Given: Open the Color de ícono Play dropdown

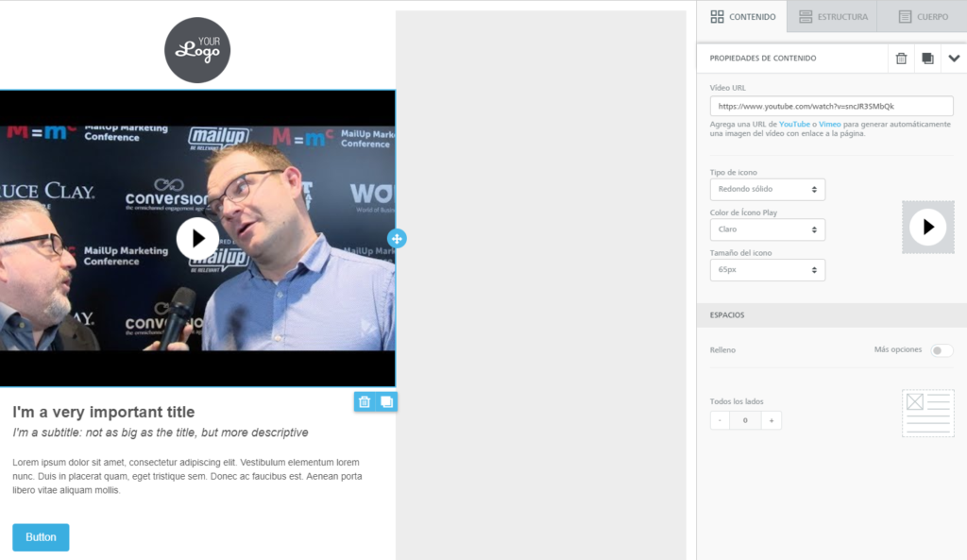Looking at the screenshot, I should tap(767, 229).
